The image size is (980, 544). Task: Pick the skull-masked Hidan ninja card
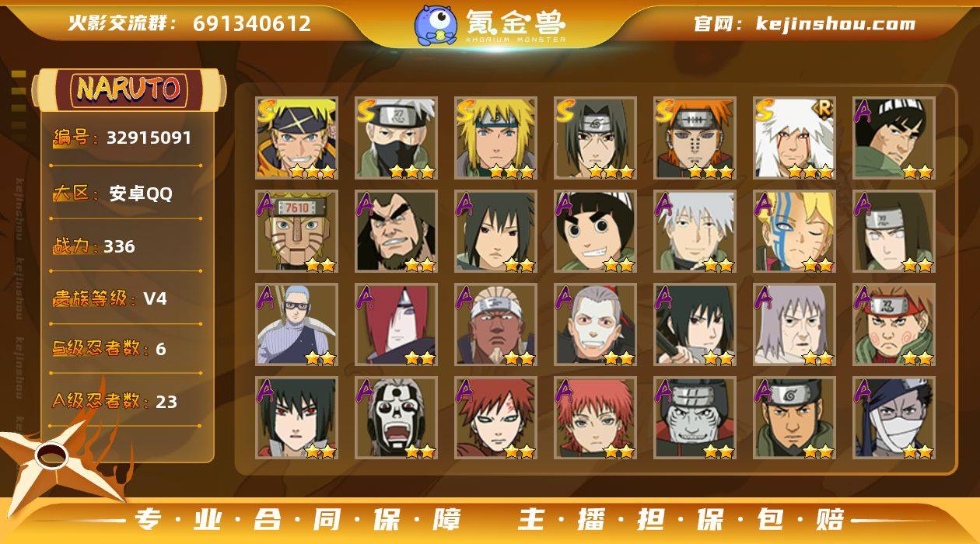click(x=397, y=418)
